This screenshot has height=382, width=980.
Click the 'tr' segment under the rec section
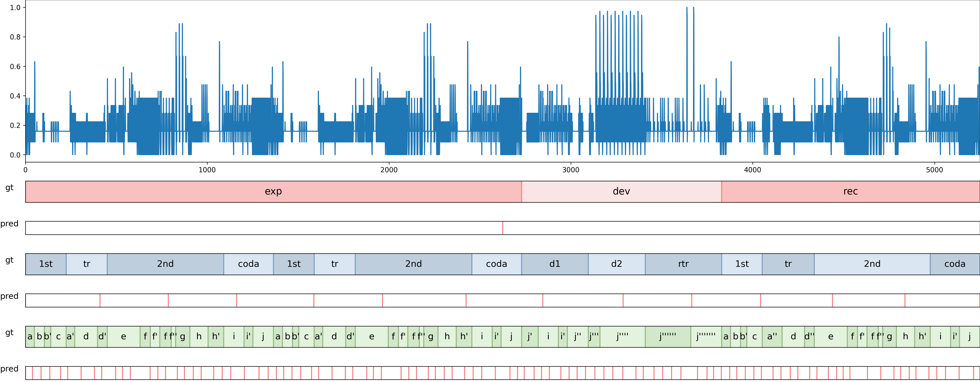pos(788,264)
